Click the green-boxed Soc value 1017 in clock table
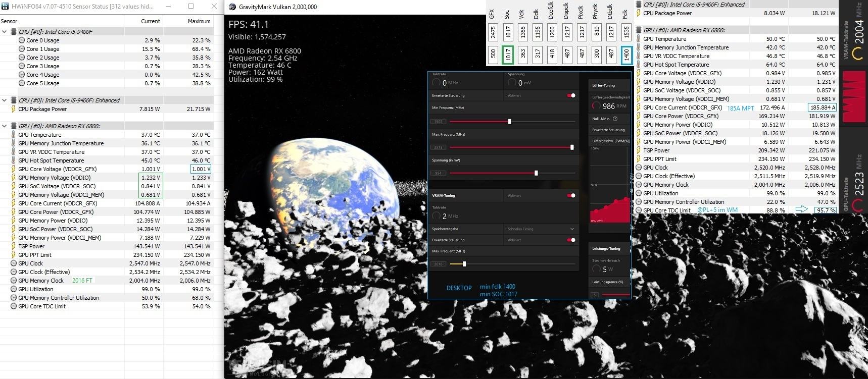This screenshot has height=379, width=868. click(x=508, y=55)
